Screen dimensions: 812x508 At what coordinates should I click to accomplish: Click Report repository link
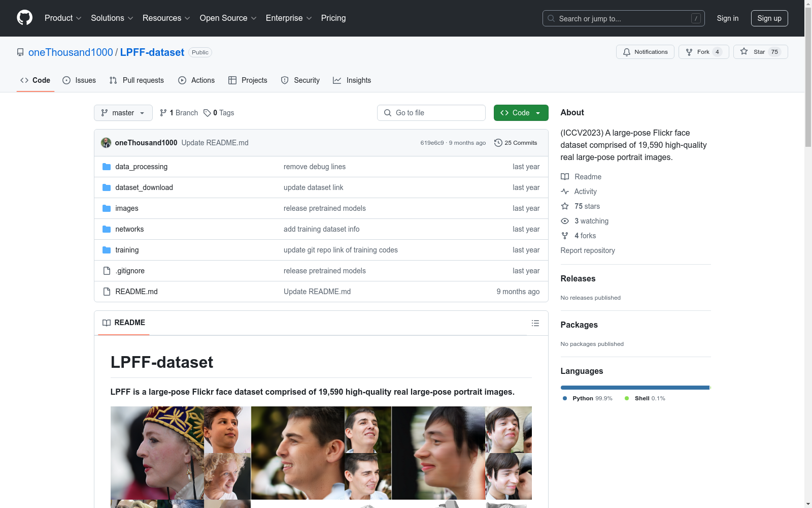pos(588,250)
